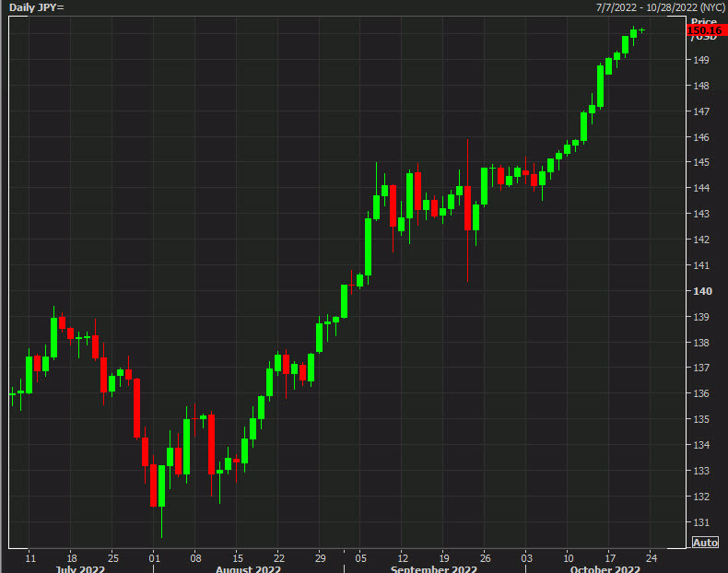Click the 142 price axis label

tap(700, 240)
